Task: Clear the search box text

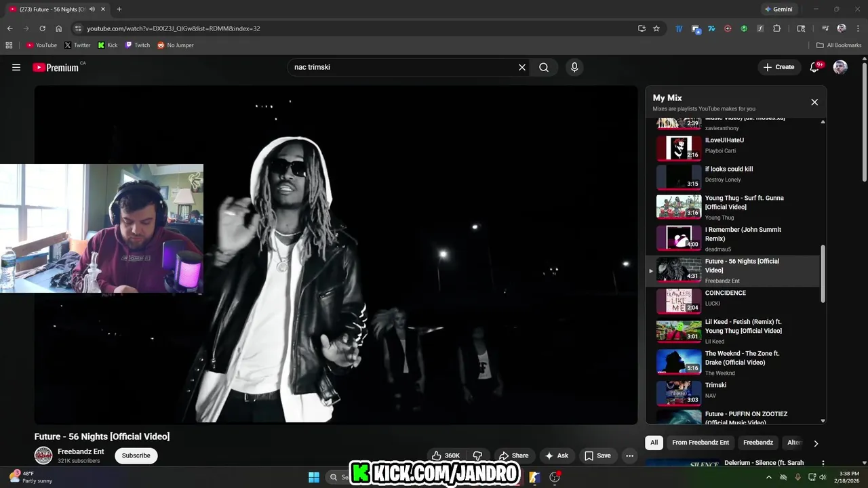Action: [x=522, y=67]
